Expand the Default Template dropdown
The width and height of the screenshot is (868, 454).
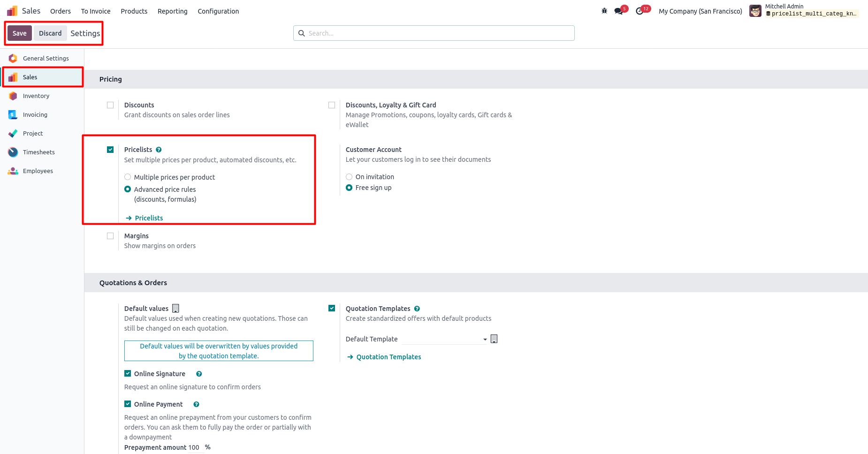(485, 340)
